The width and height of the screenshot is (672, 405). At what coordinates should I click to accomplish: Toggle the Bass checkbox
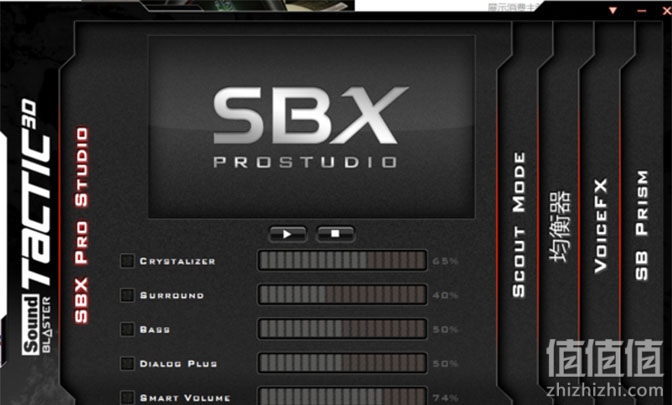127,329
